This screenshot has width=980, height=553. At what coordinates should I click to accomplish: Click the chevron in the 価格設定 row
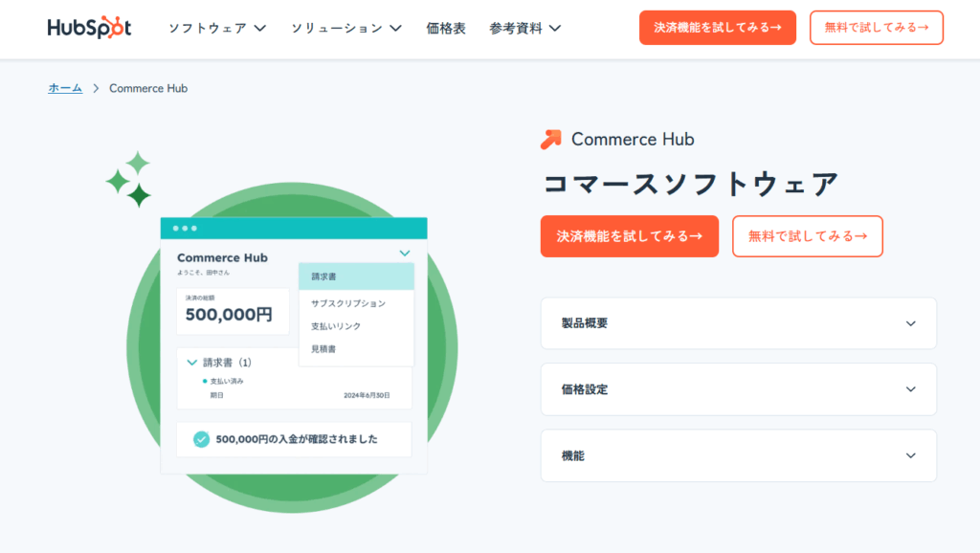point(911,389)
